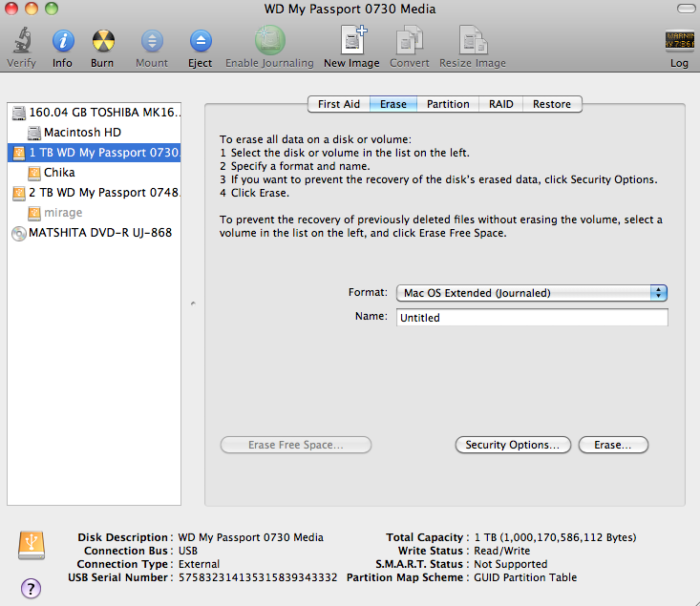Click the Connection Type External value
The height and width of the screenshot is (606, 700).
(199, 564)
